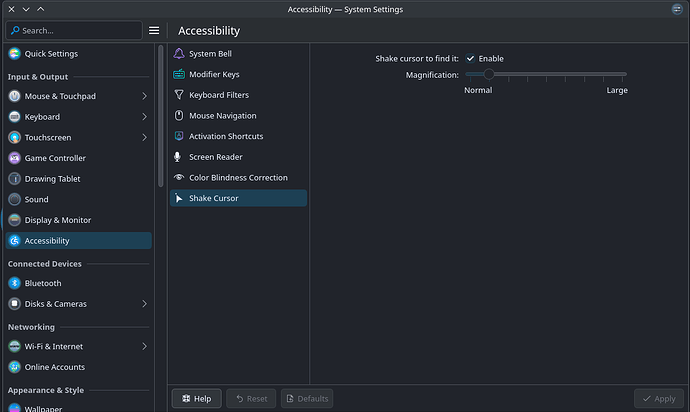The height and width of the screenshot is (412, 690).
Task: Expand Wi-Fi & Internet submenu chevron
Action: pyautogui.click(x=144, y=346)
